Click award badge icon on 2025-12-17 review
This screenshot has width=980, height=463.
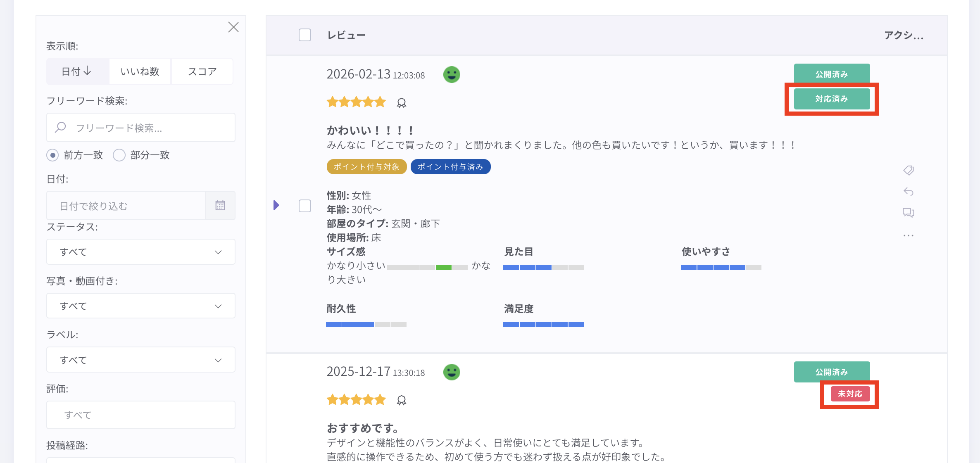click(x=401, y=400)
